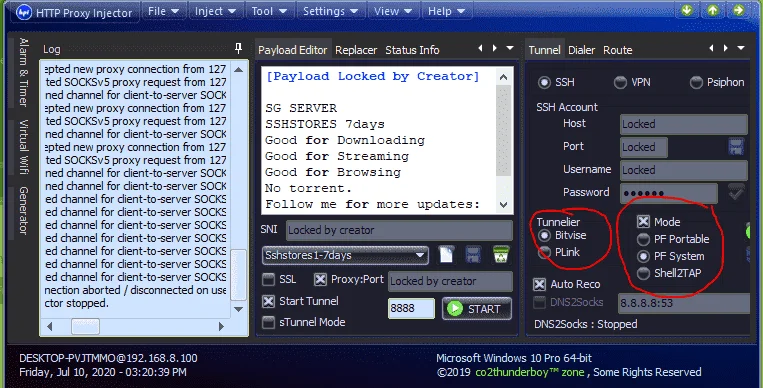
Task: Switch to the Tunnel tab
Action: pos(545,50)
